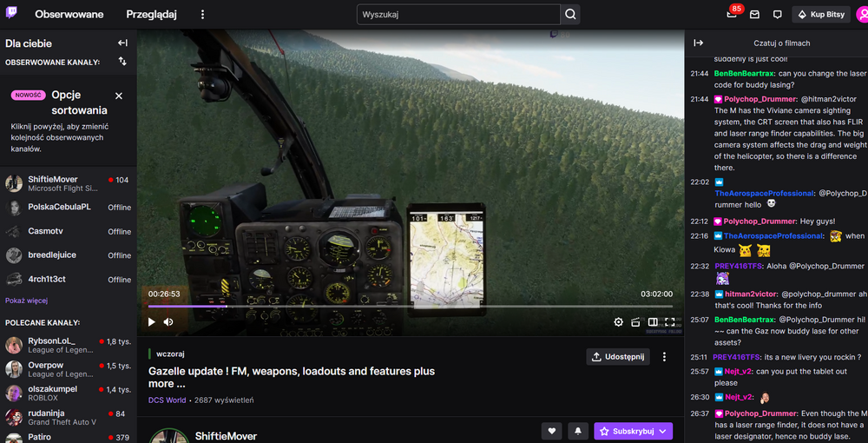This screenshot has height=443, width=868.
Task: Toggle fullscreen mode
Action: [x=670, y=321]
